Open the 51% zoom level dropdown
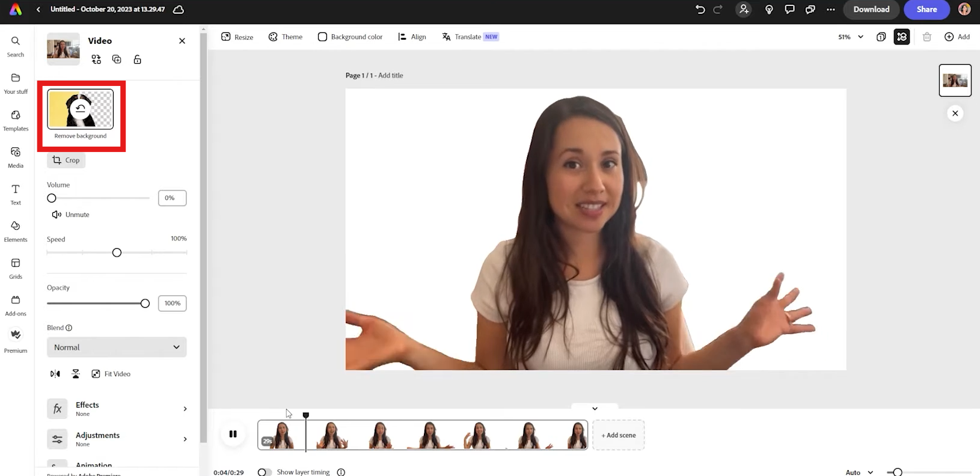 pos(851,37)
